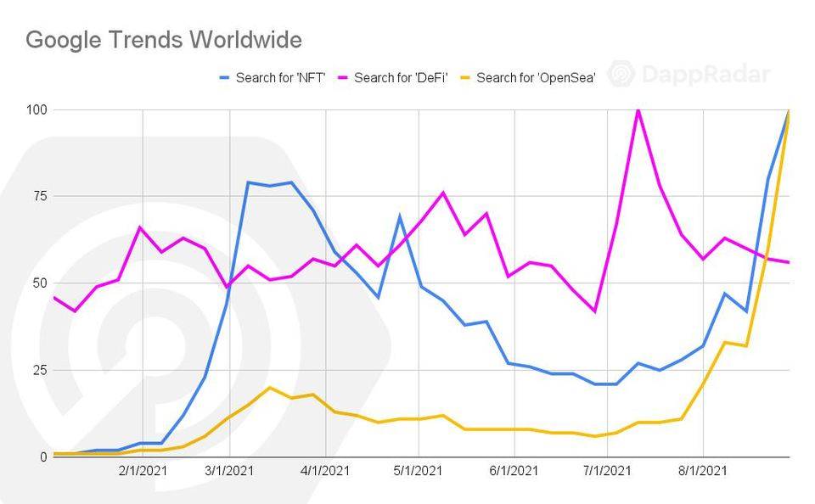Select the "Search for 'OpenSea'" legend label
The height and width of the screenshot is (504, 815).
[x=536, y=78]
